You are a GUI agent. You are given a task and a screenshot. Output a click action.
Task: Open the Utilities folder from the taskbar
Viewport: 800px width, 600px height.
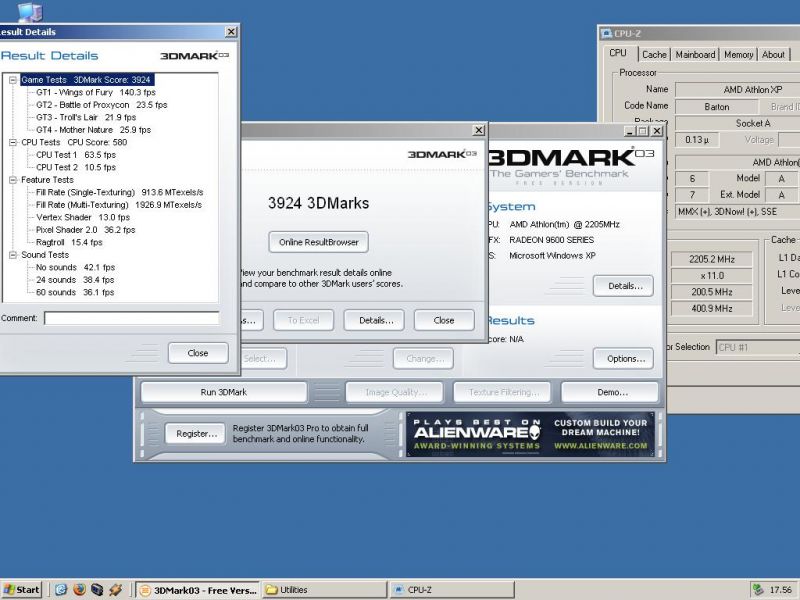pyautogui.click(x=324, y=590)
